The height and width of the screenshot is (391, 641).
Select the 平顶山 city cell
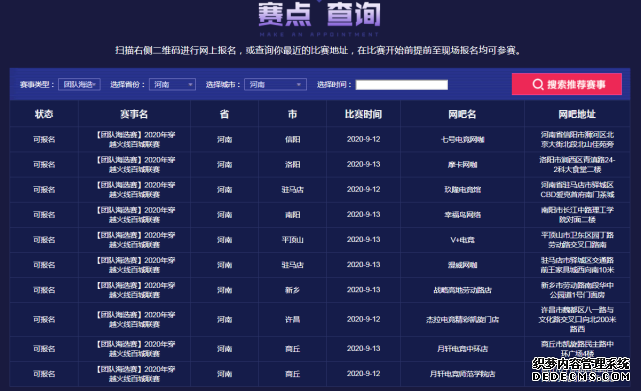292,240
